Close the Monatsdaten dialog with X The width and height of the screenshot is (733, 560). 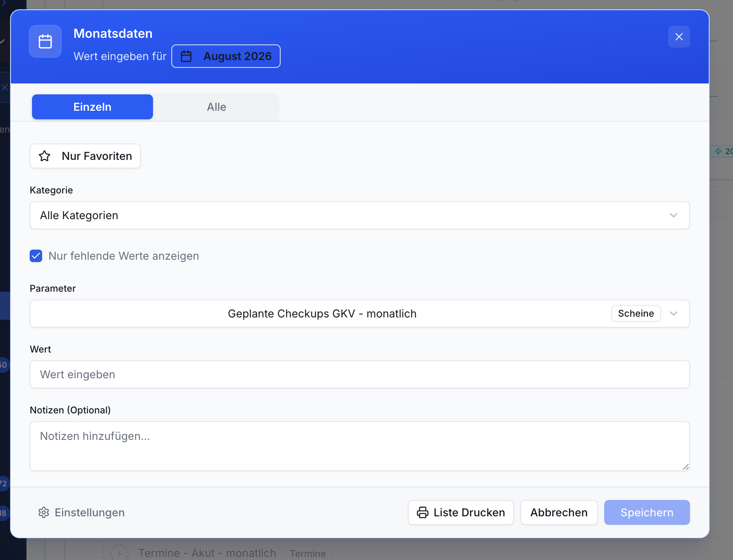679,37
